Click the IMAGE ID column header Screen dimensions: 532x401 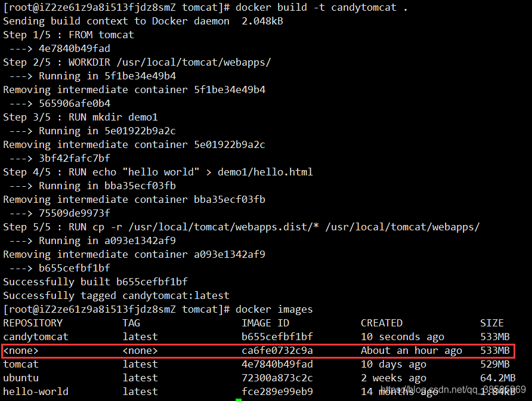265,323
